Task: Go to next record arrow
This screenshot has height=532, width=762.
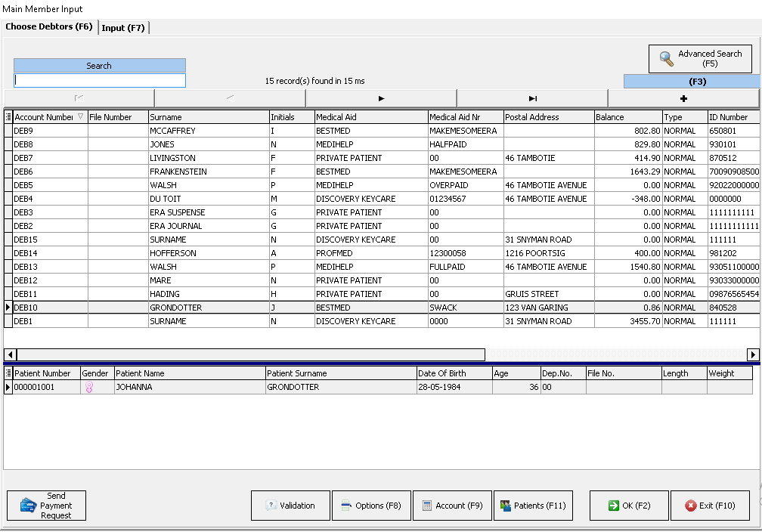Action: coord(381,98)
